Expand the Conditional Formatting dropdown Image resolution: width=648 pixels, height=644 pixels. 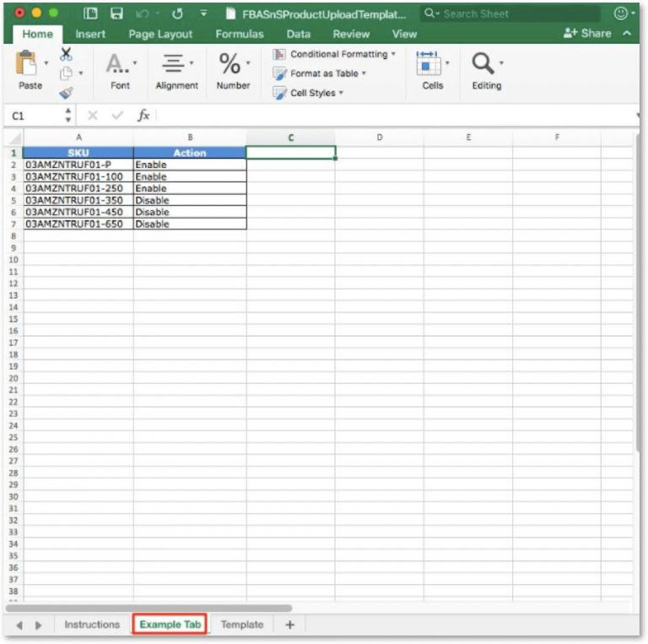335,54
